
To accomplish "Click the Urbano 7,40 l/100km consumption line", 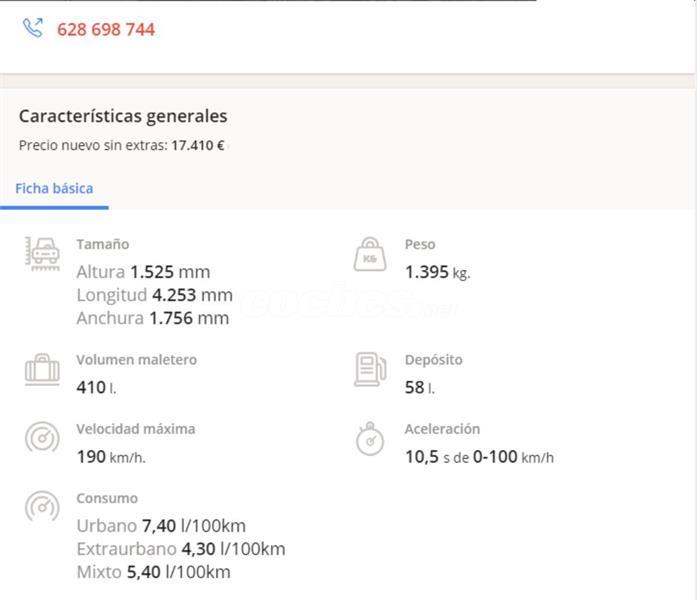I will click(161, 526).
